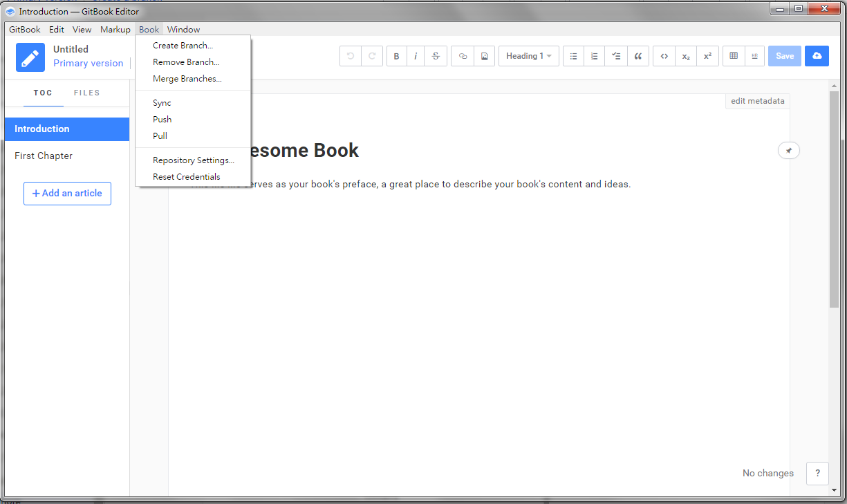This screenshot has height=504, width=847.
Task: Insert a numbered list
Action: coord(594,57)
